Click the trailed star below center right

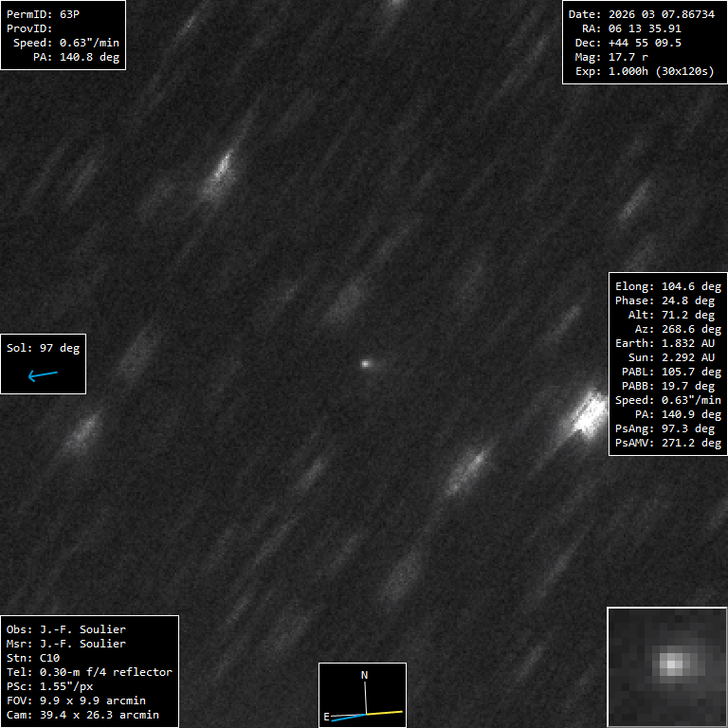(x=467, y=466)
